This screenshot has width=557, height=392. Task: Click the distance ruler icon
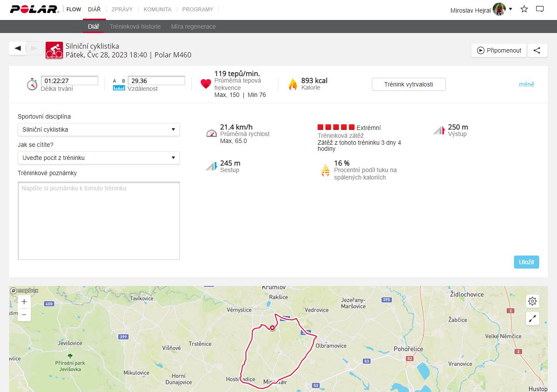(x=119, y=85)
